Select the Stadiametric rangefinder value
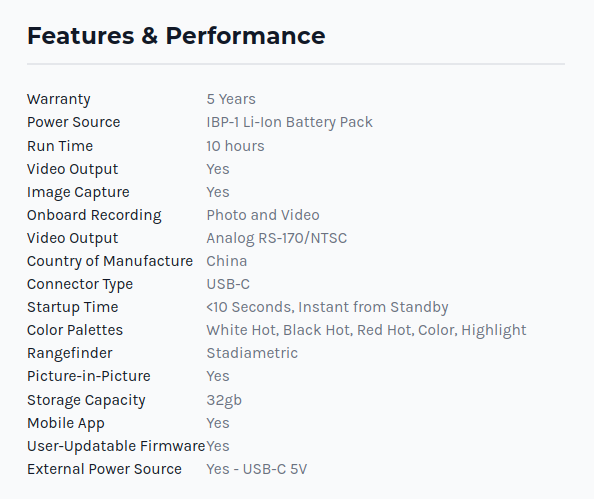The height and width of the screenshot is (499, 594). coord(252,353)
